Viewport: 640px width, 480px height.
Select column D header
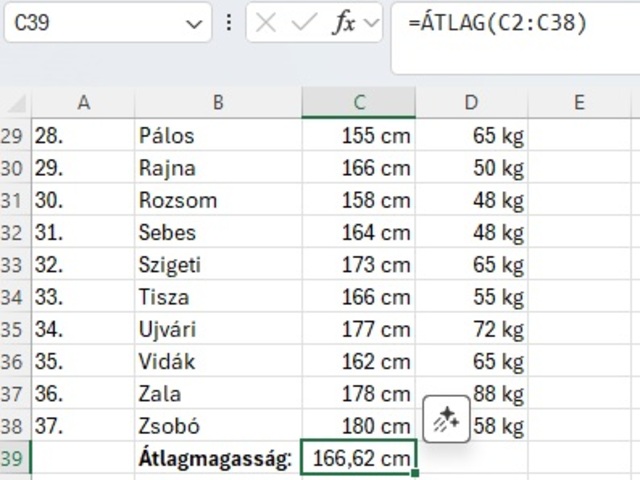click(471, 102)
